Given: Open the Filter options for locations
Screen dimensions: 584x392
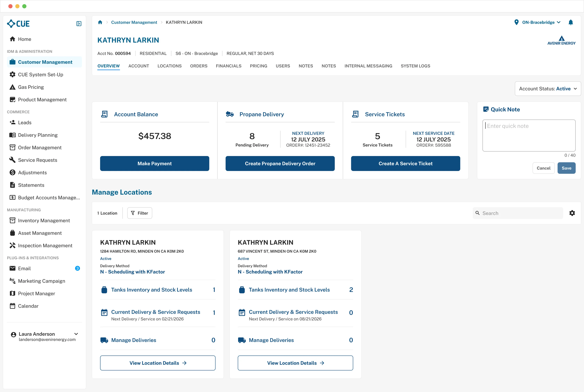Looking at the screenshot, I should (x=140, y=213).
